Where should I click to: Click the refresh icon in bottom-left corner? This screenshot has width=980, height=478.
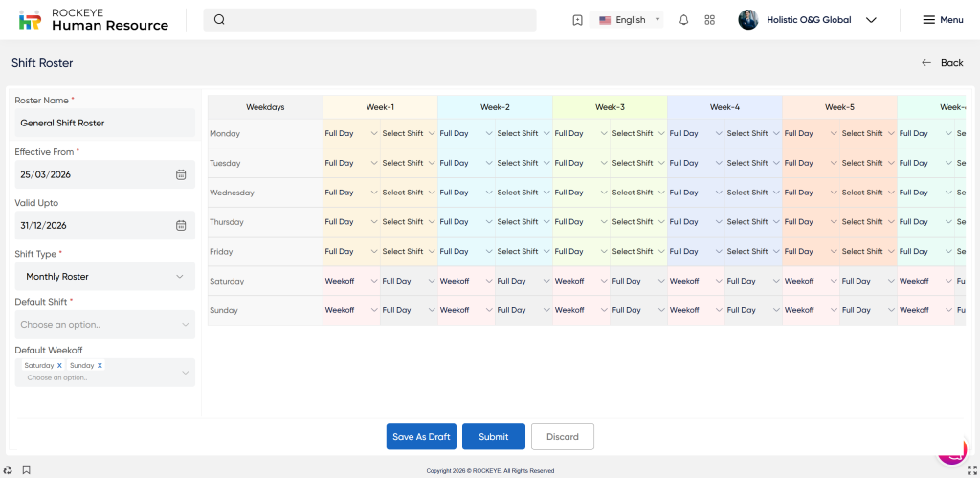[8, 469]
